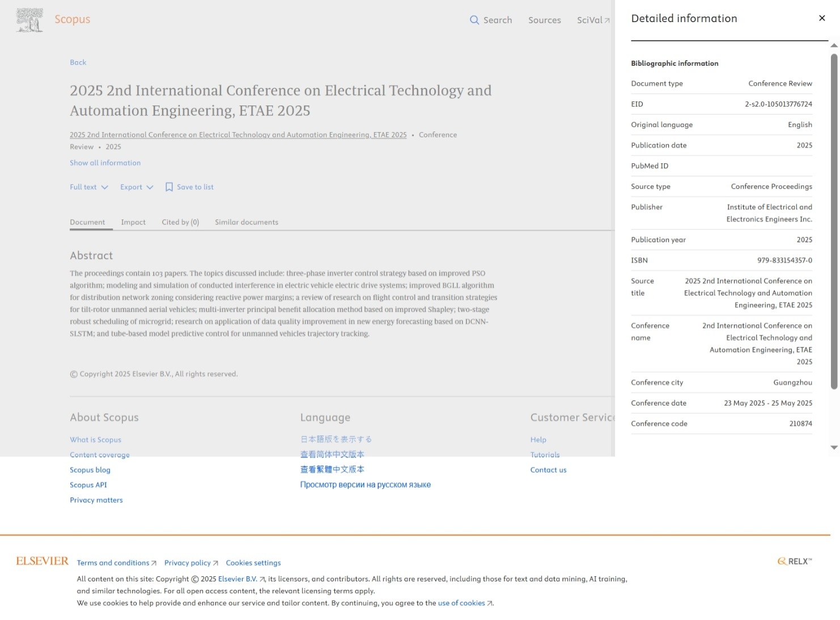Viewport: 840px width, 620px height.
Task: Click the RELX logo
Action: click(795, 561)
